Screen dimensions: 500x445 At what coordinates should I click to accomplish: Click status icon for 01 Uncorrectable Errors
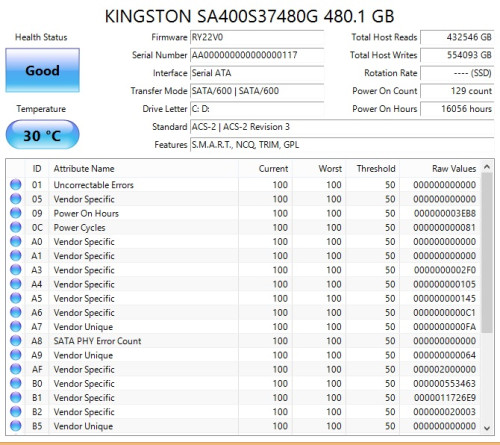[16, 185]
